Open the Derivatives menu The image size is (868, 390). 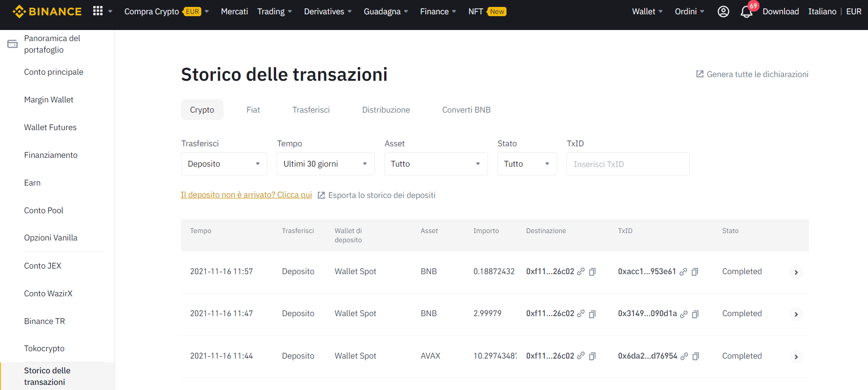coord(328,12)
